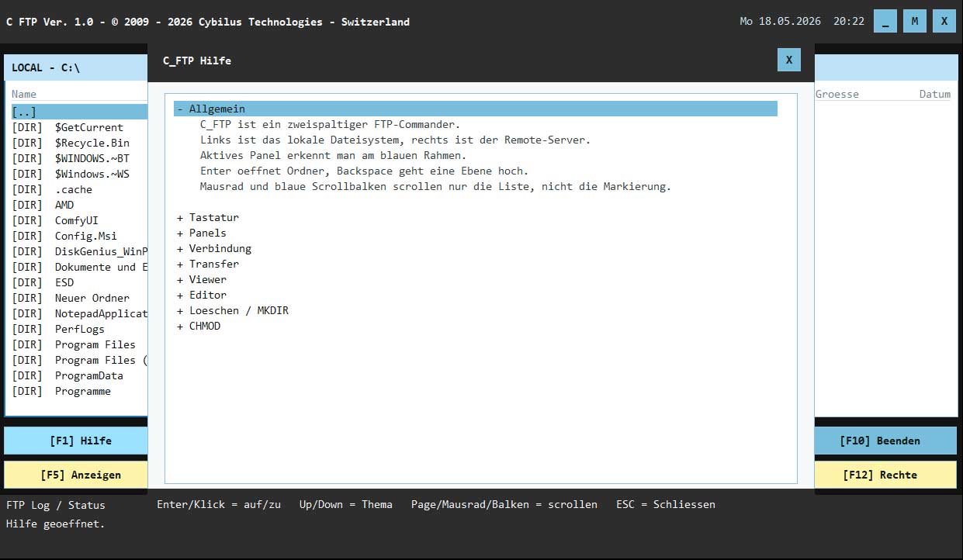
Task: Click the FTP Log / Status label
Action: 56,505
